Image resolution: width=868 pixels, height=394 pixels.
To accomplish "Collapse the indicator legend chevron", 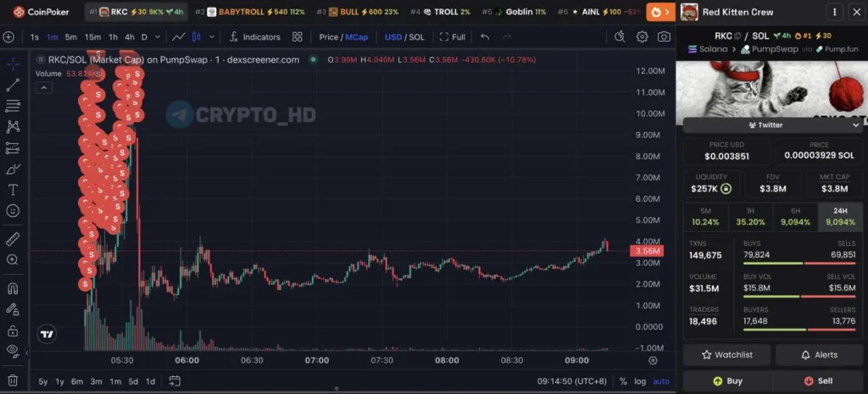I will (44, 87).
